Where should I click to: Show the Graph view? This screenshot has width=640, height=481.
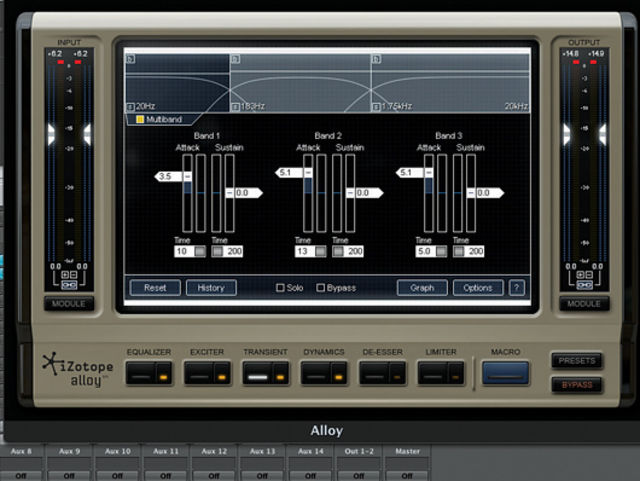(422, 288)
